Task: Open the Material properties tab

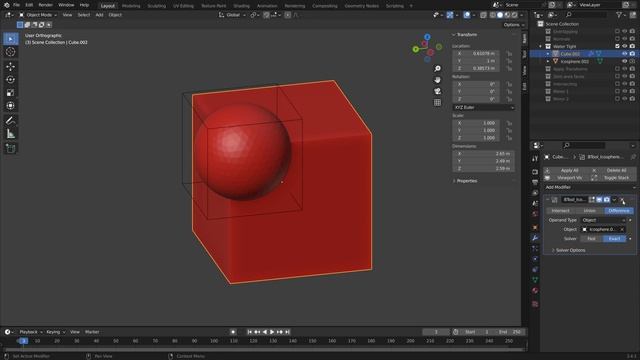Action: pos(535,291)
